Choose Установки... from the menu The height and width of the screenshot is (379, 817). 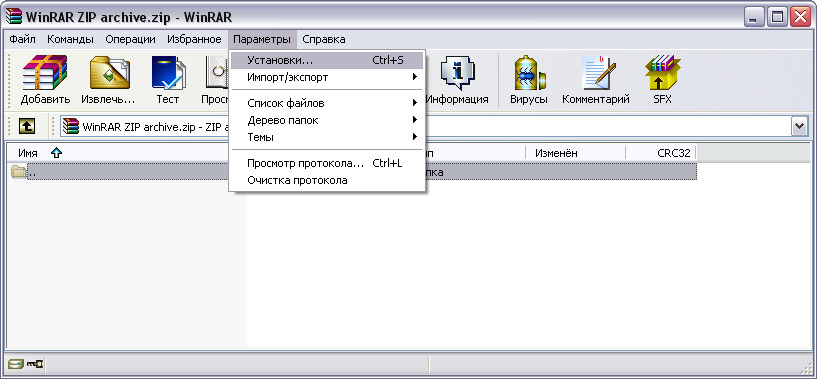[327, 60]
